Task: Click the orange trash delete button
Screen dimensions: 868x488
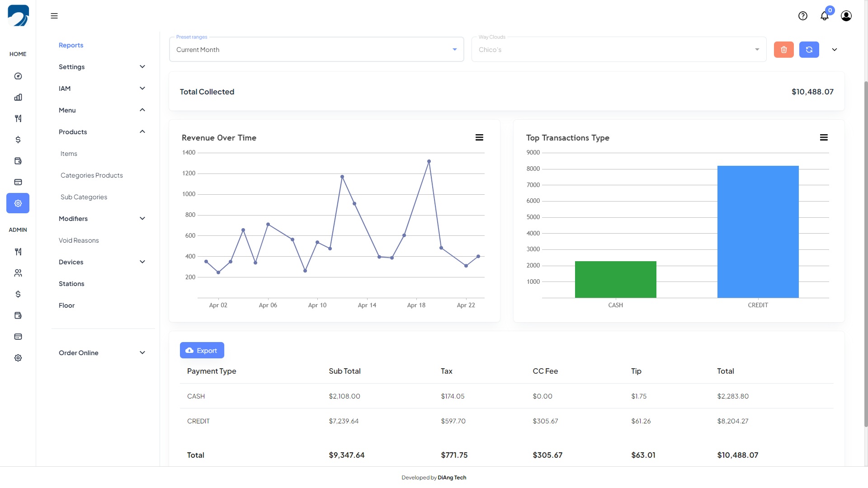Action: click(784, 50)
